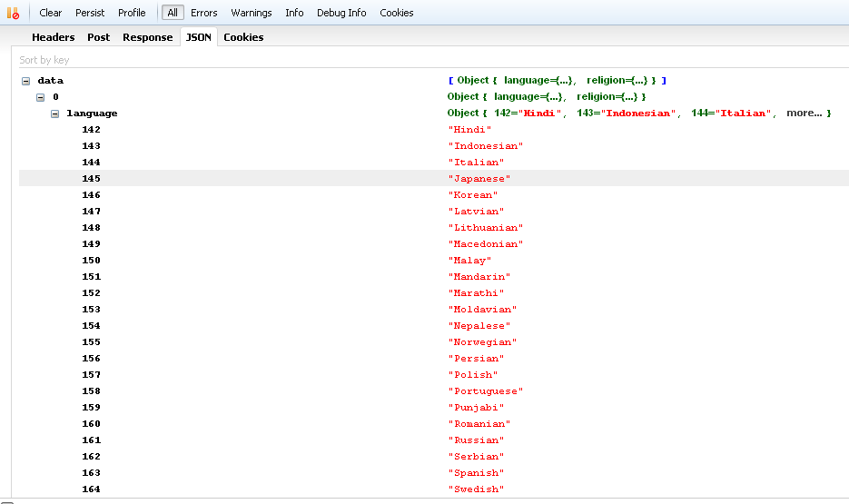Image resolution: width=849 pixels, height=504 pixels.
Task: Click the "Russian" value
Action: [476, 440]
